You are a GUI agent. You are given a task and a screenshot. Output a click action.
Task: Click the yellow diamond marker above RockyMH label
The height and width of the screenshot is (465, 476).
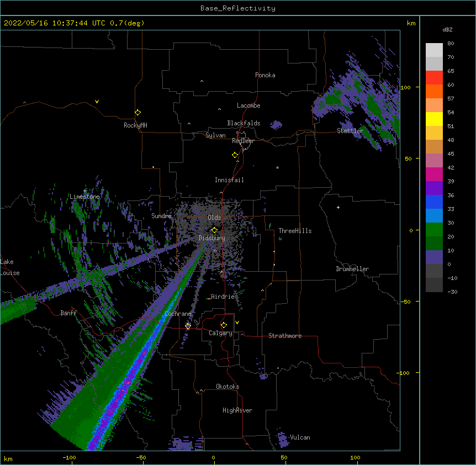coord(138,113)
